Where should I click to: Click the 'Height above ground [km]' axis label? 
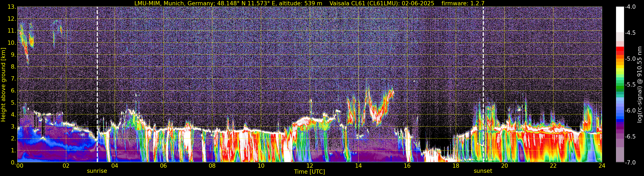coord(3,85)
